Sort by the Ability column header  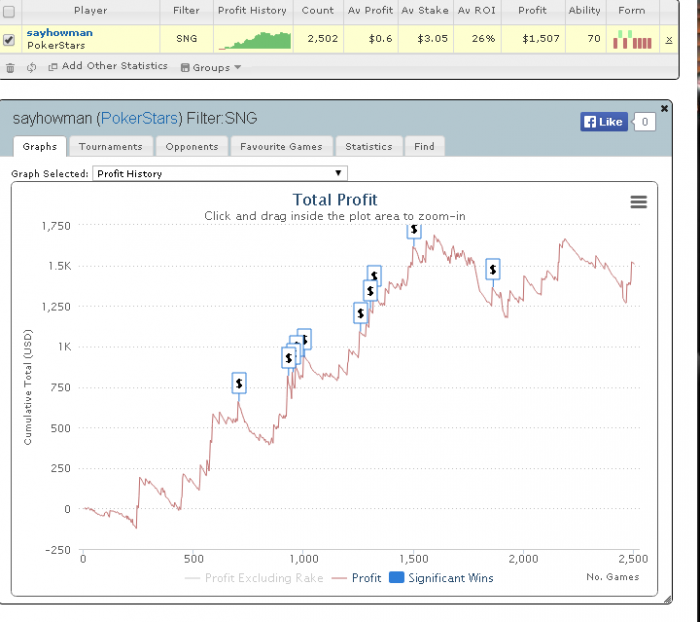tap(585, 11)
